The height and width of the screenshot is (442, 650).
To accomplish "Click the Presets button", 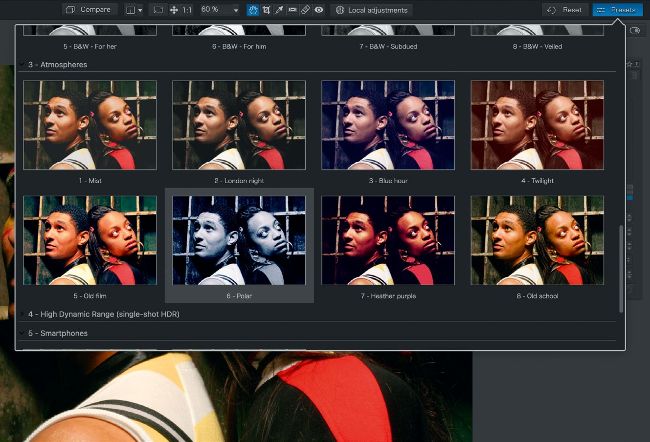I will (617, 9).
